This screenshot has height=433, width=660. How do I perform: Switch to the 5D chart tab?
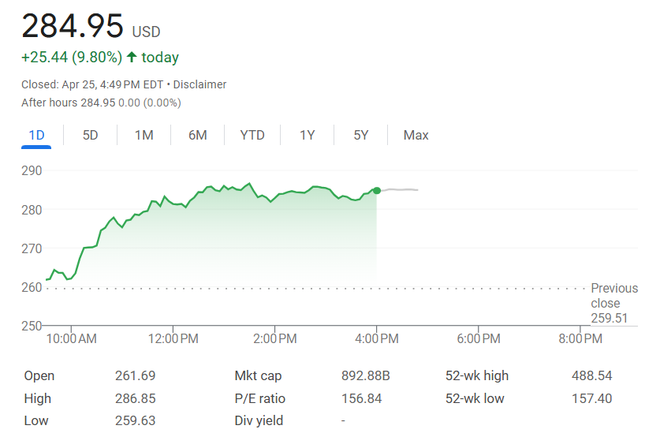pos(90,135)
